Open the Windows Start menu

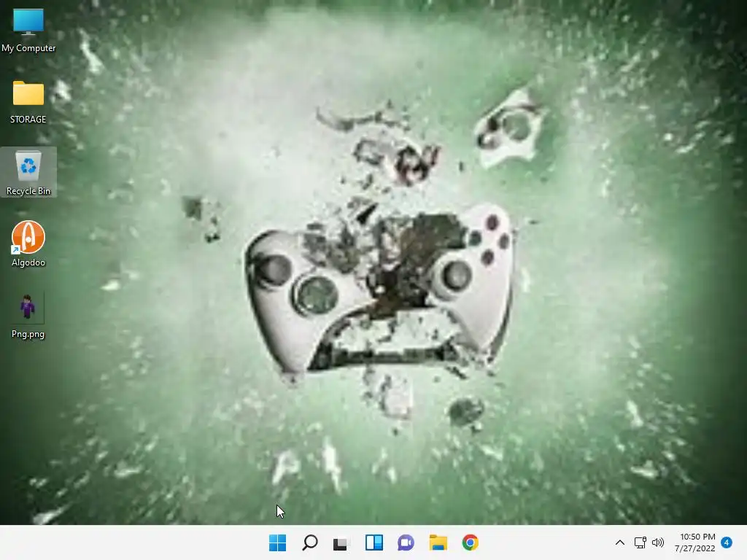(x=277, y=542)
